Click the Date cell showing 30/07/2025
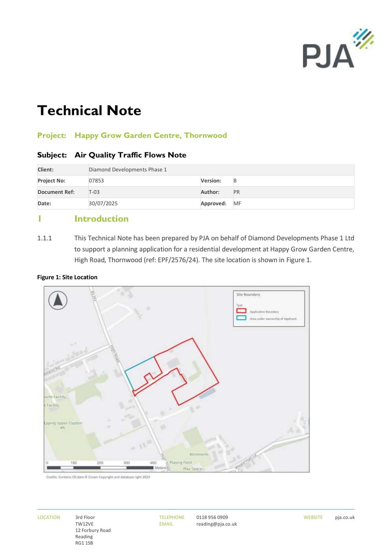The image size is (392, 555). (x=103, y=204)
